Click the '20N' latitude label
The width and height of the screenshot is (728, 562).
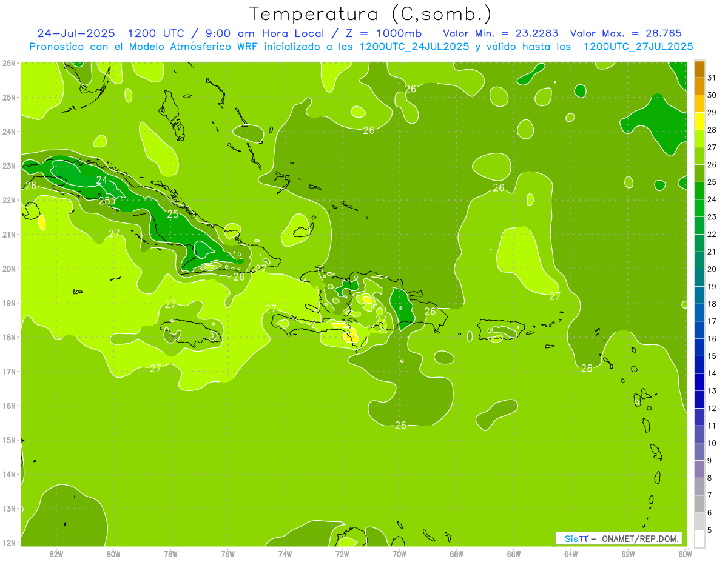(9, 269)
